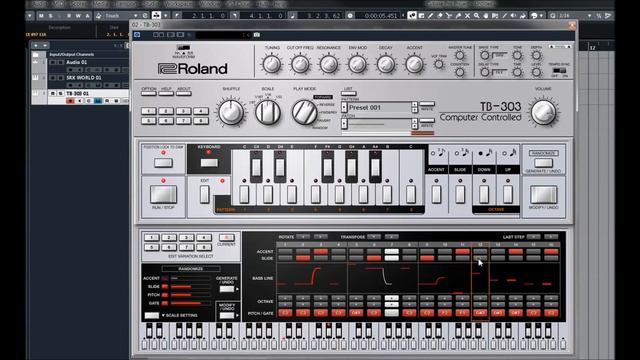Toggle SLIDE on sequencer step 2
This screenshot has height=360, width=640.
pyautogui.click(x=303, y=258)
